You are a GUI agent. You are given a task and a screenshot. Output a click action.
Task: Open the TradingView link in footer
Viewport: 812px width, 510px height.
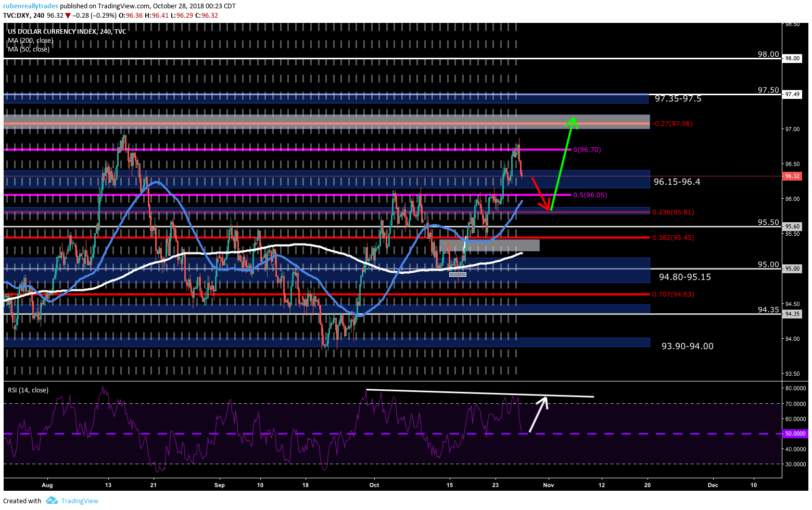click(x=80, y=501)
